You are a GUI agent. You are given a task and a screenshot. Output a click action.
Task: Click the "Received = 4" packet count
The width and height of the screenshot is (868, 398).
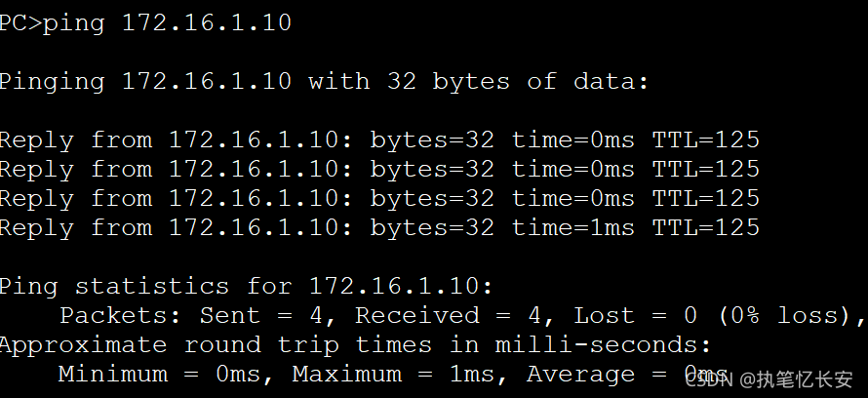point(440,316)
